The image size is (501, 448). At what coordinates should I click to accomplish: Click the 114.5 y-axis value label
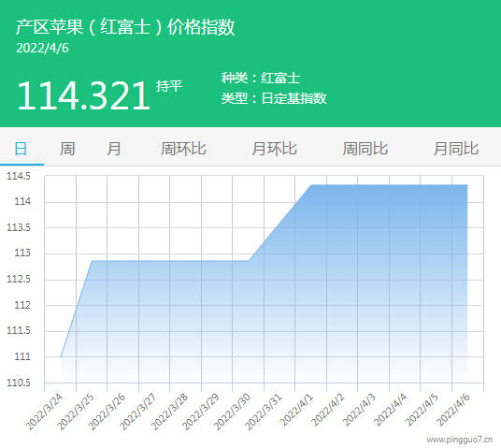point(19,176)
